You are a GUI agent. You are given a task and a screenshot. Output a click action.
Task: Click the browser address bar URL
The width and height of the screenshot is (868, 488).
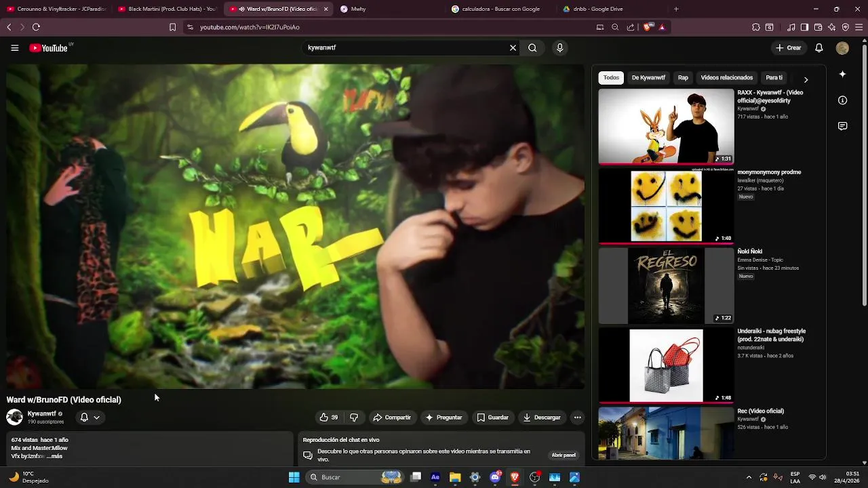tap(250, 27)
